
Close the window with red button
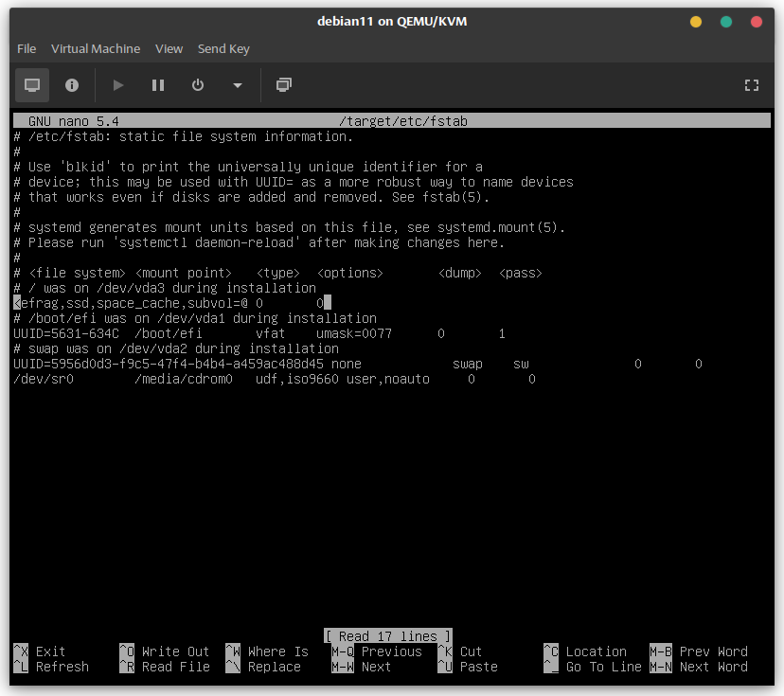click(757, 22)
